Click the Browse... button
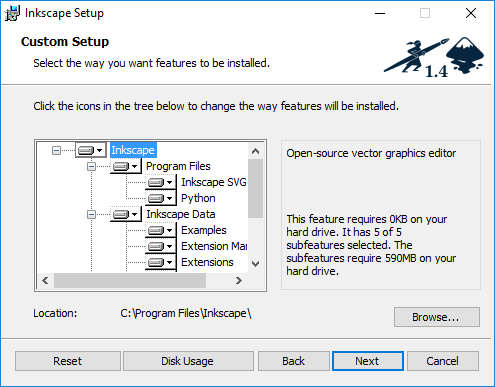 (x=437, y=317)
